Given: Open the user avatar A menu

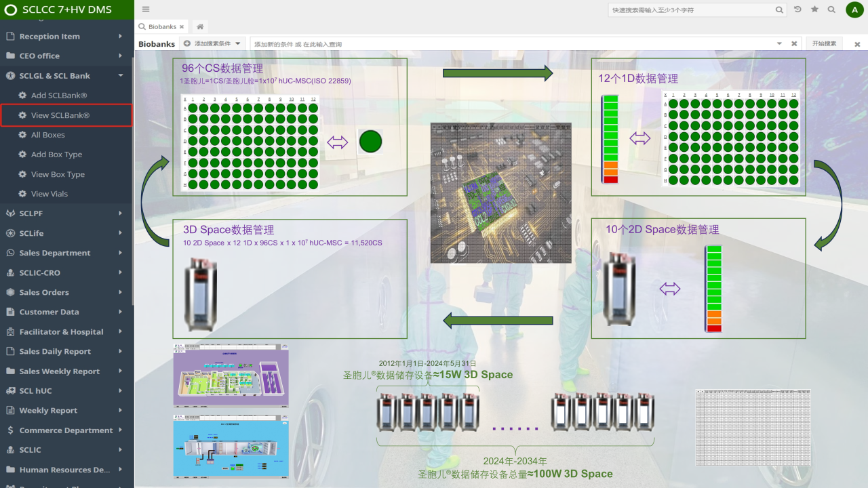Looking at the screenshot, I should click(854, 9).
